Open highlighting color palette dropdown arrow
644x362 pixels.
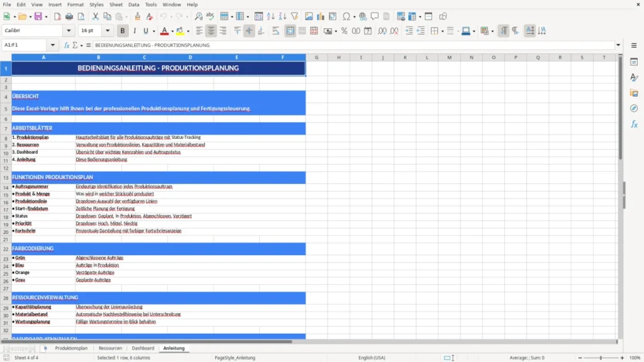click(188, 31)
